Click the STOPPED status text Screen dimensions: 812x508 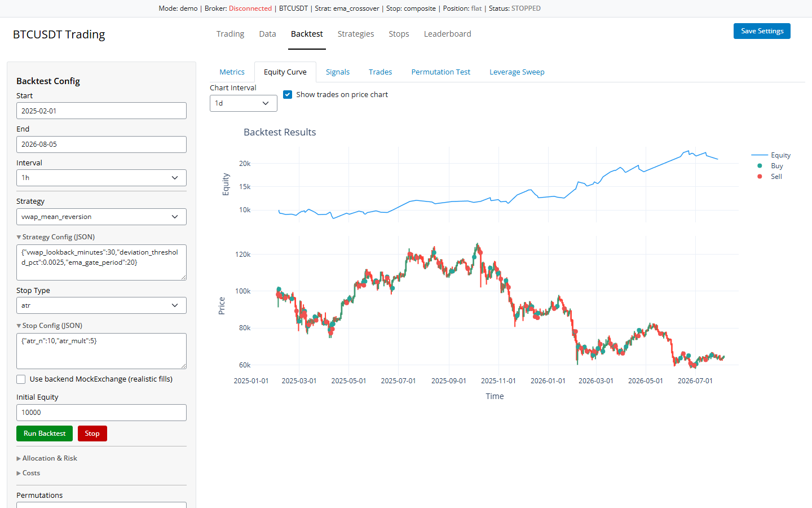526,8
